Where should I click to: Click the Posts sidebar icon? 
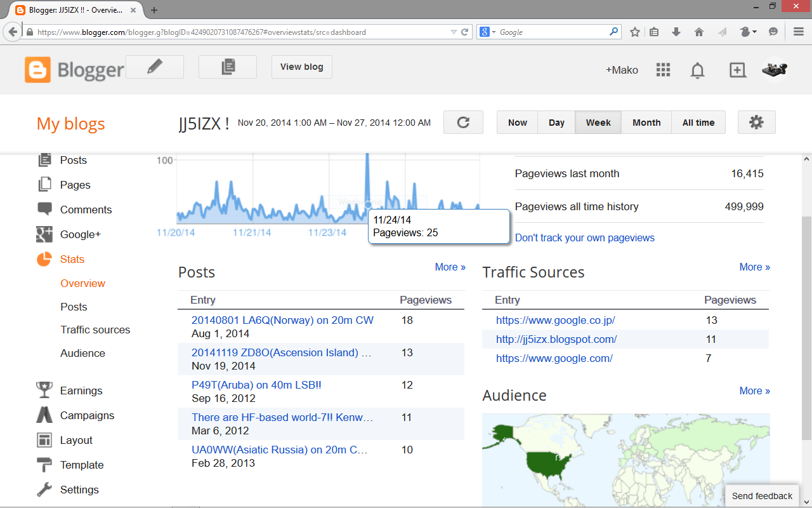tap(44, 160)
